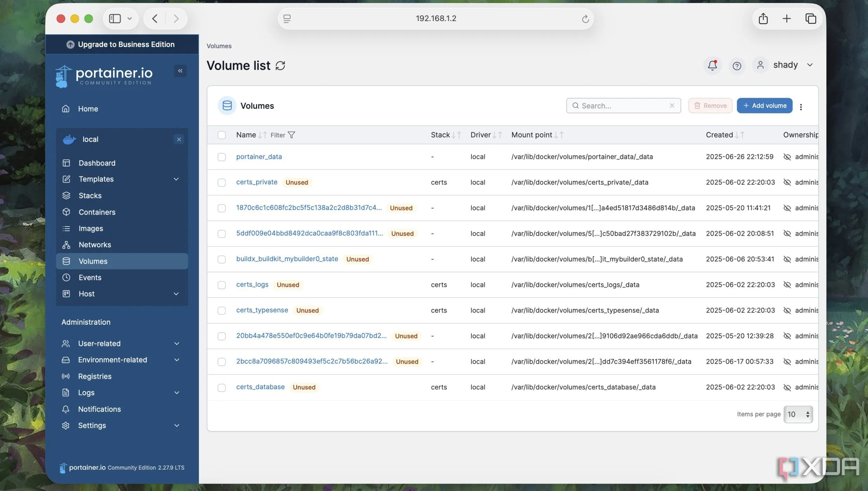The width and height of the screenshot is (868, 491).
Task: Check the portainer_data volume checkbox
Action: (x=221, y=157)
